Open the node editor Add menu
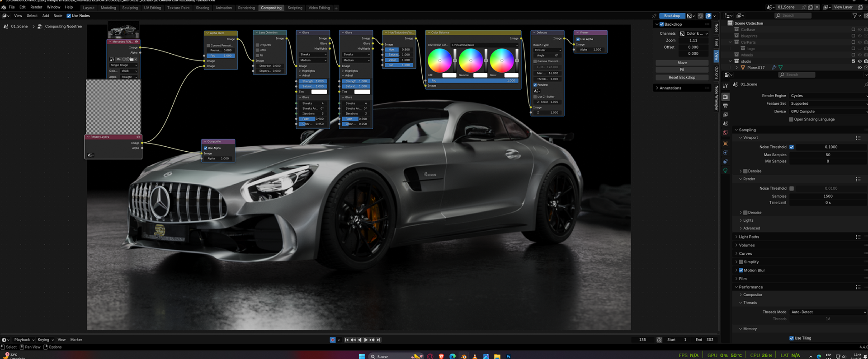Image resolution: width=868 pixels, height=359 pixels. click(46, 16)
